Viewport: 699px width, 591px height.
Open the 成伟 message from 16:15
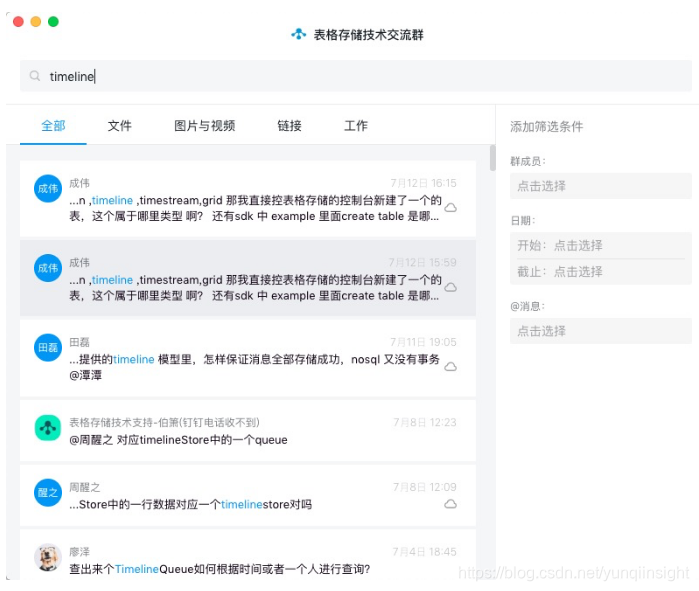(248, 199)
